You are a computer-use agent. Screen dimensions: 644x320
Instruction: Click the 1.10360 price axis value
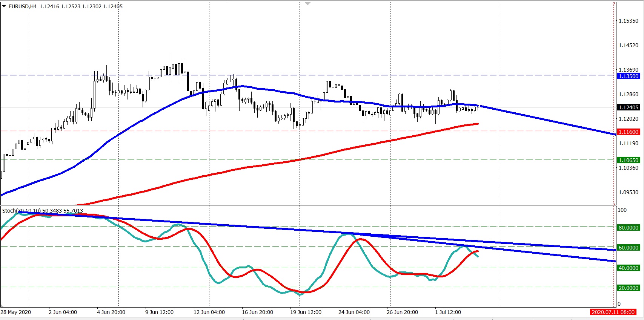pyautogui.click(x=629, y=168)
